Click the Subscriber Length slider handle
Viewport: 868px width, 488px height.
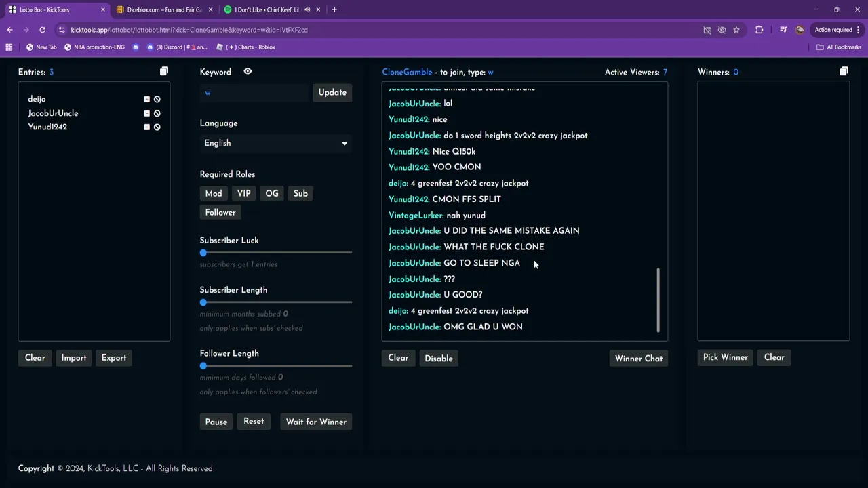[x=203, y=302]
